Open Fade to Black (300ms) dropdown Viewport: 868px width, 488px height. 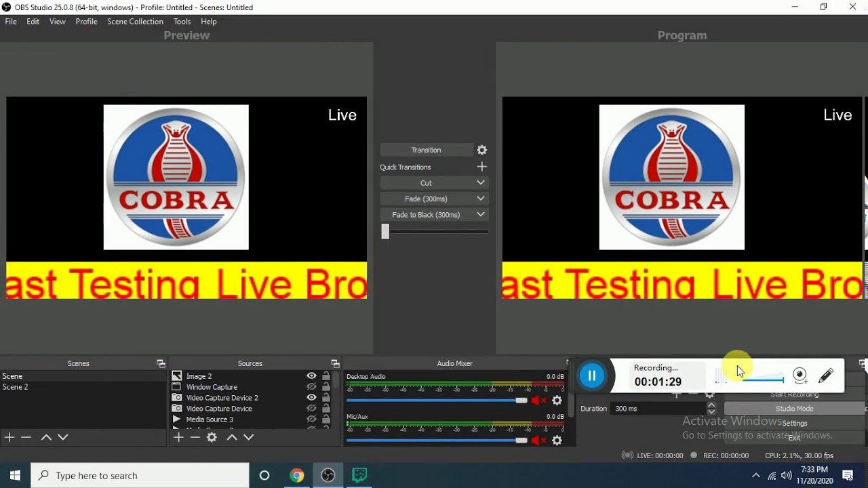[480, 215]
